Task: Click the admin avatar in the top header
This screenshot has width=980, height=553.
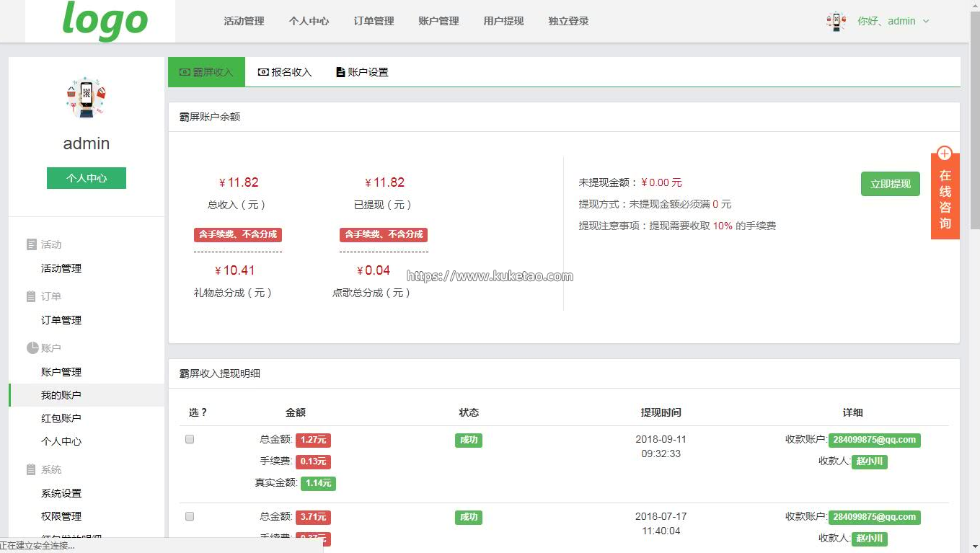Action: tap(836, 22)
